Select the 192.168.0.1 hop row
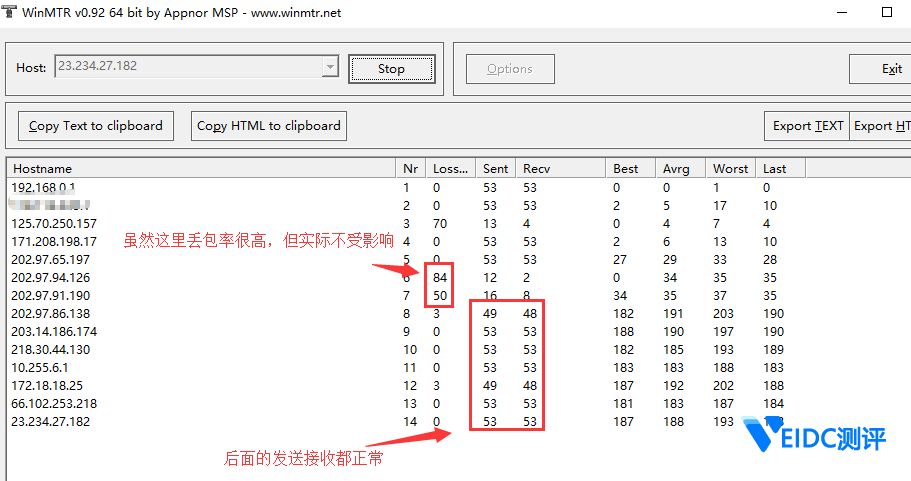 (407, 188)
